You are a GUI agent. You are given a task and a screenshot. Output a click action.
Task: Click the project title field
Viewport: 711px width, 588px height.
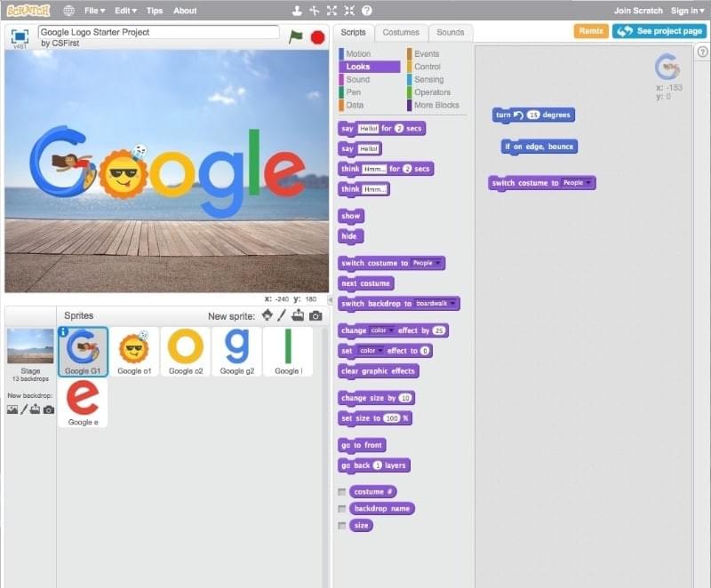coord(159,32)
